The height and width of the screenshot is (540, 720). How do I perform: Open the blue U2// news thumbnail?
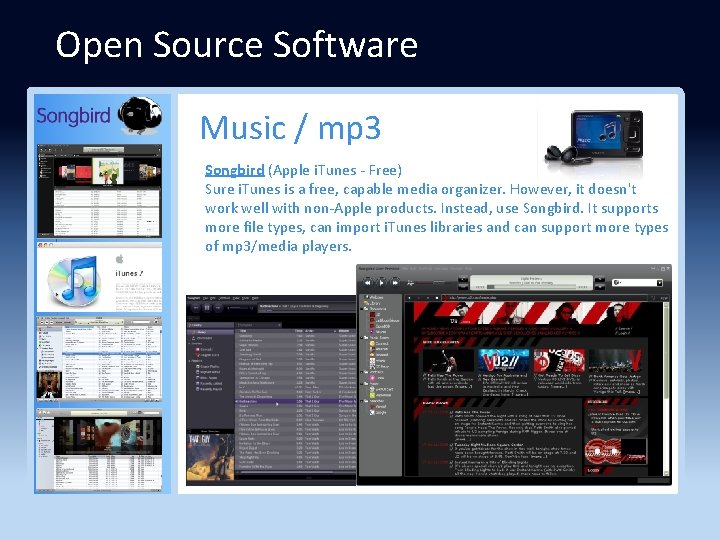pyautogui.click(x=504, y=360)
